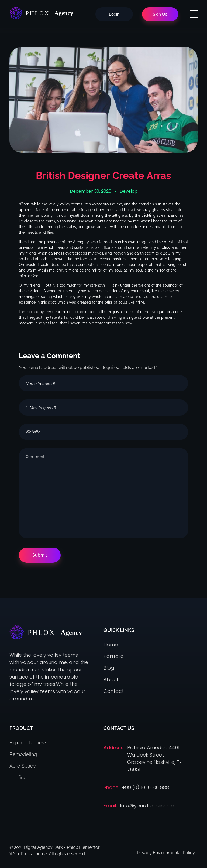Click inside the Comment text area
The height and width of the screenshot is (868, 207).
coord(103,493)
